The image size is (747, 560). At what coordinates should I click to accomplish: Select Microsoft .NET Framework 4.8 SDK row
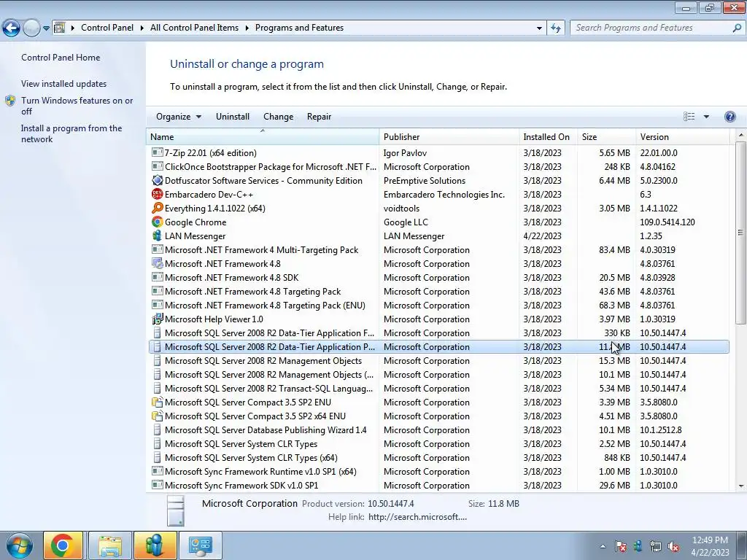[438, 278]
